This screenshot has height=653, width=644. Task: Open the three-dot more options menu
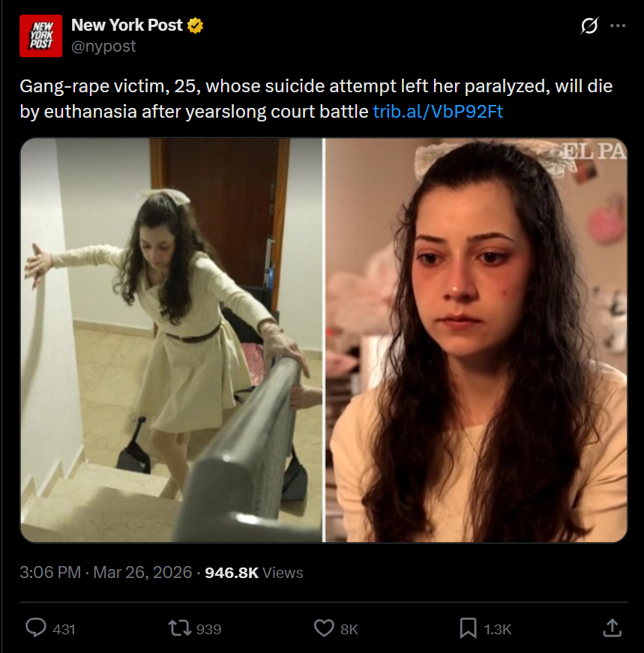click(x=618, y=25)
